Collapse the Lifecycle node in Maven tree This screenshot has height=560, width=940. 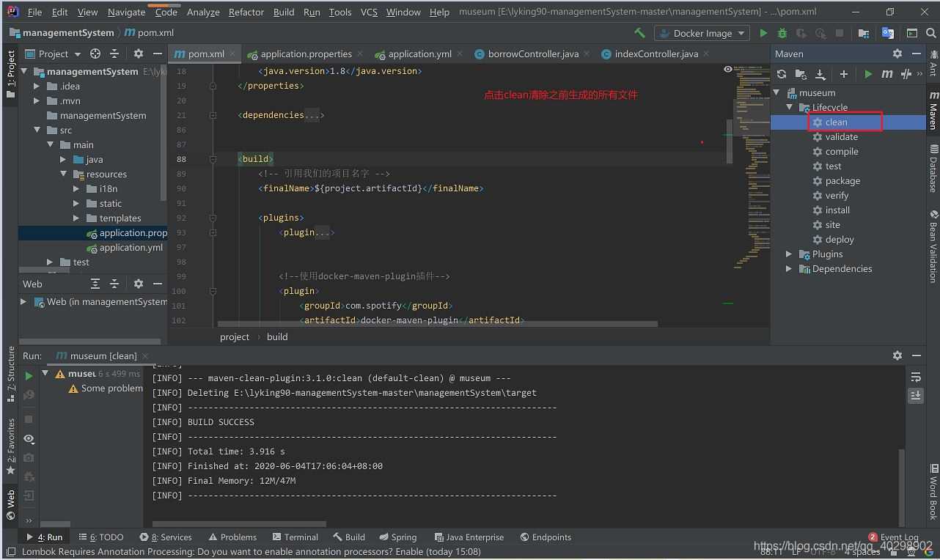pyautogui.click(x=790, y=107)
